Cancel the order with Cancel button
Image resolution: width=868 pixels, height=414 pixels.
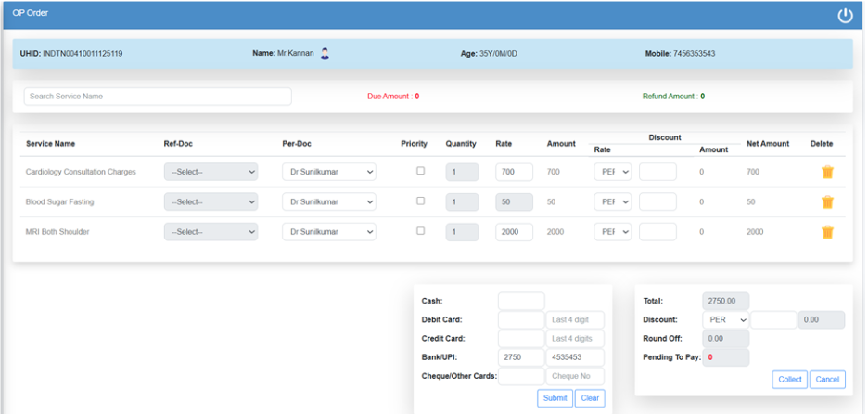point(827,379)
